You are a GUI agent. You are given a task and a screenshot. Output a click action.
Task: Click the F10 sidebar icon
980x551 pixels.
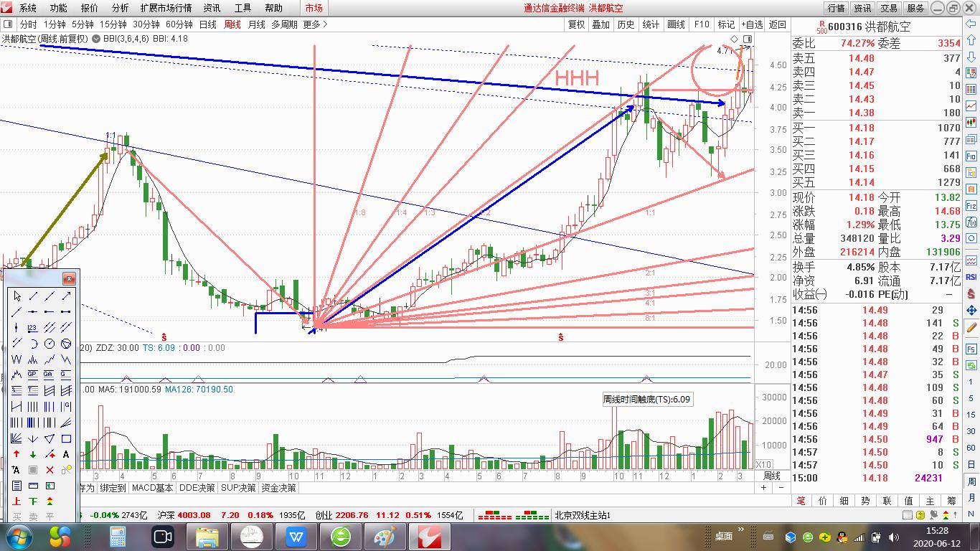coord(971,156)
